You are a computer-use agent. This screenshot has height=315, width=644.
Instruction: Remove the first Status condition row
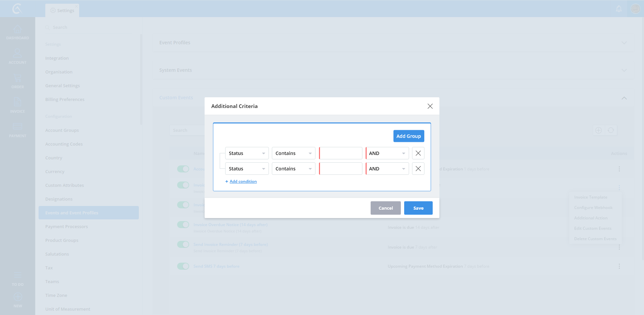418,153
